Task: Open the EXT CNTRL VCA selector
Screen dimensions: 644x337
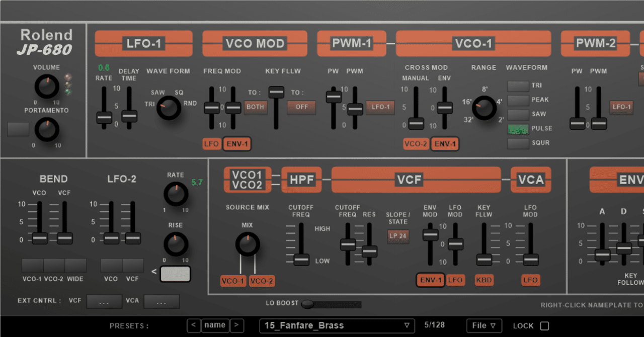Action: click(162, 301)
